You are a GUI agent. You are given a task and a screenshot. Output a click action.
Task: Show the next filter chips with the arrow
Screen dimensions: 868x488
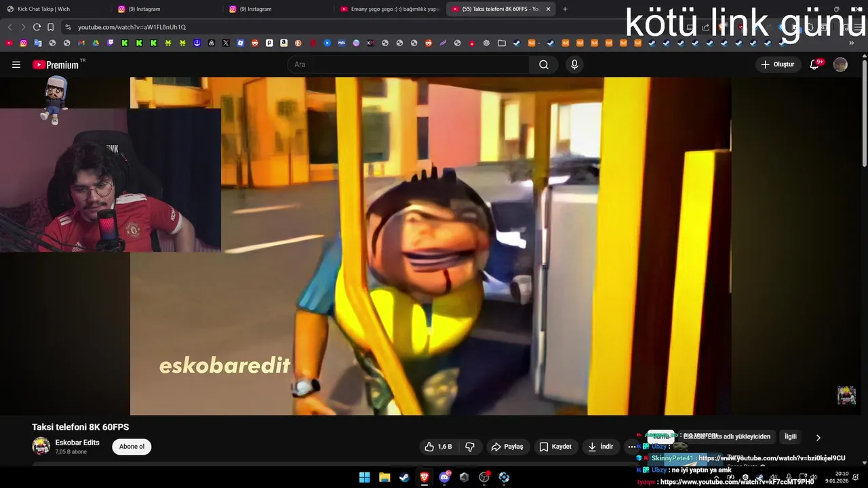pyautogui.click(x=818, y=437)
